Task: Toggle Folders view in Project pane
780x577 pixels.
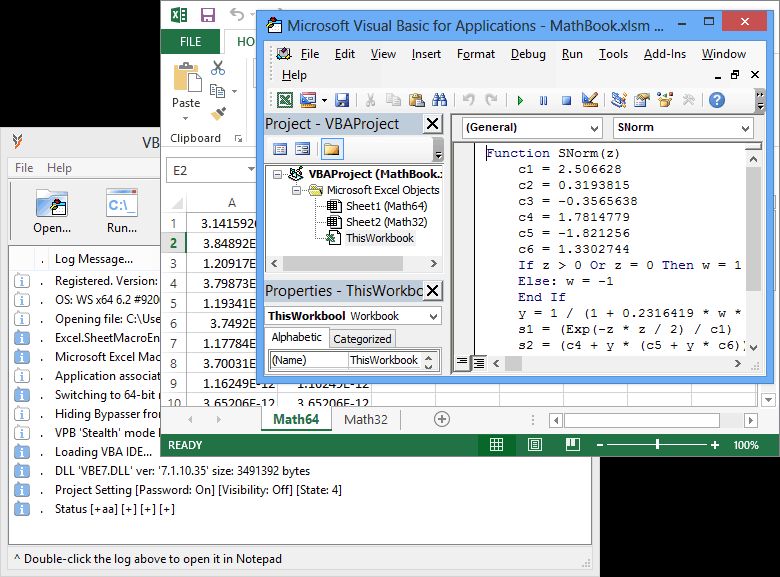Action: click(331, 149)
